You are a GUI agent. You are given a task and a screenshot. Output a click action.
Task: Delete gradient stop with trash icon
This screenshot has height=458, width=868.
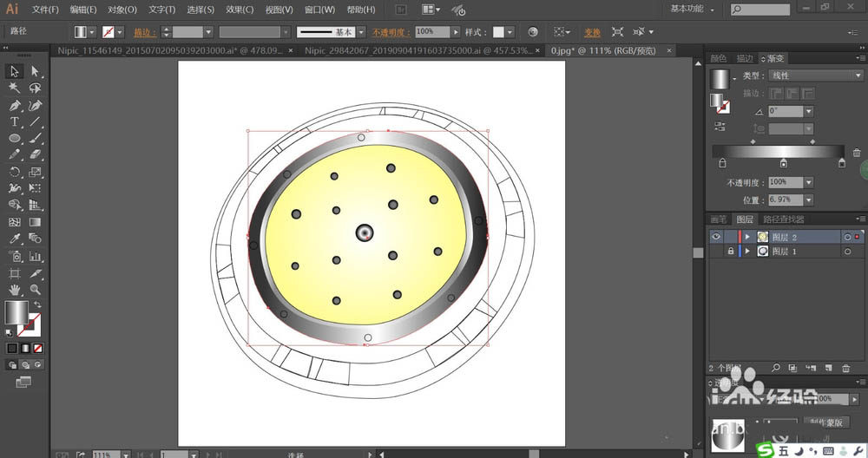857,154
